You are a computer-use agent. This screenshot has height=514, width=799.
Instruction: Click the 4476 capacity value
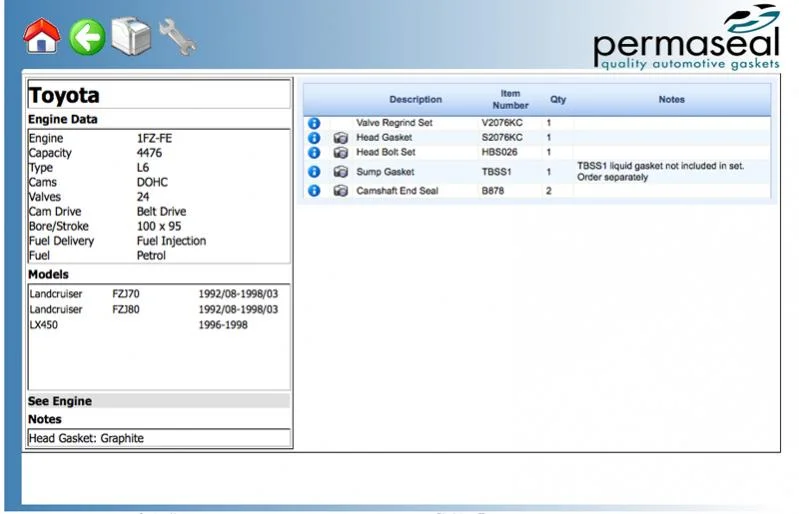[149, 153]
